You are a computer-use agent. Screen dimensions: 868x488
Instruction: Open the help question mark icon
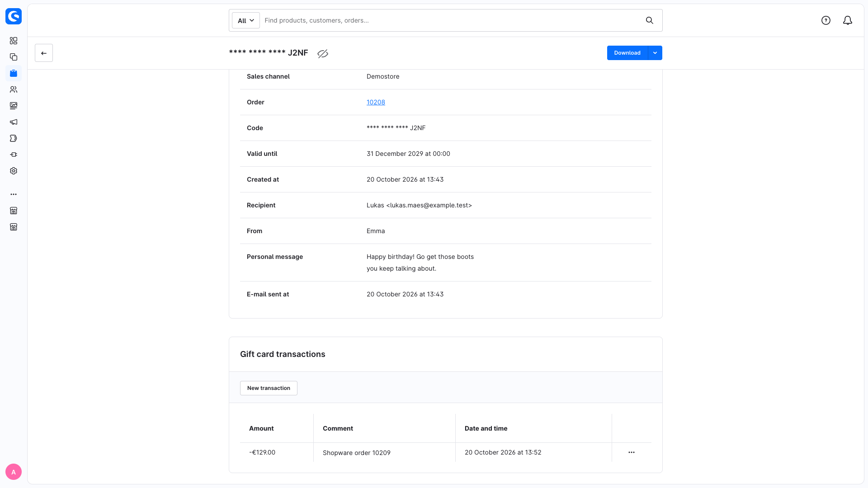[826, 20]
